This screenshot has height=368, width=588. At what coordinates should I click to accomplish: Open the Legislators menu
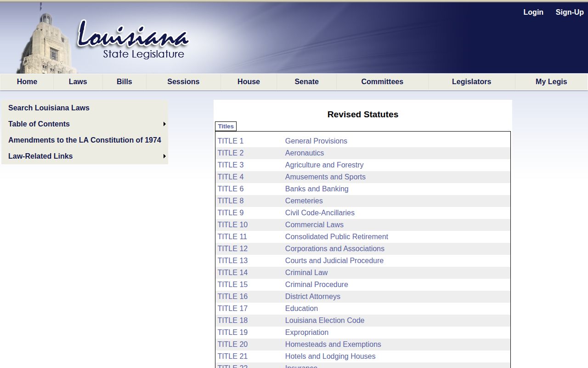point(471,82)
